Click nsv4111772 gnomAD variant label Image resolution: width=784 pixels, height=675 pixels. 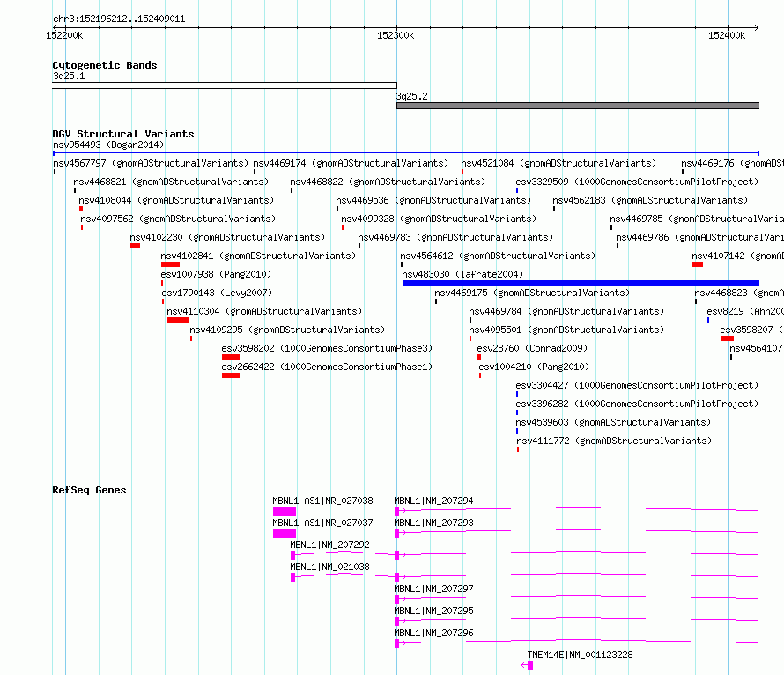click(614, 441)
